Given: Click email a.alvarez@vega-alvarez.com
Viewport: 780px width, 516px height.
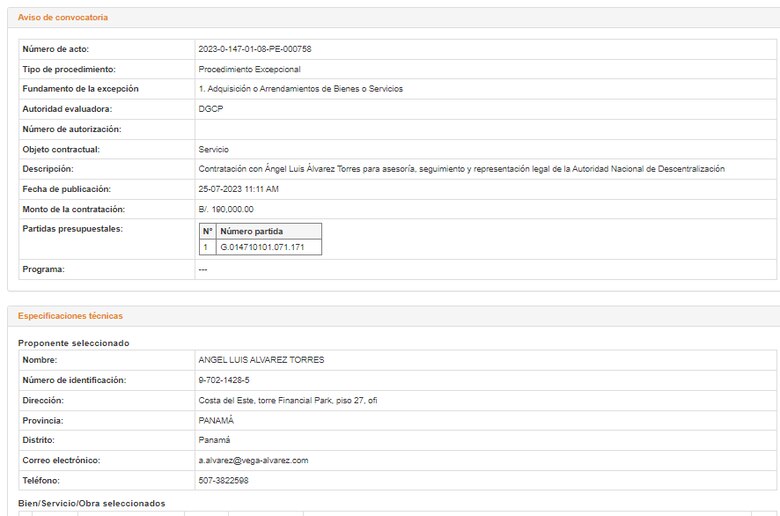Looking at the screenshot, I should pos(253,460).
